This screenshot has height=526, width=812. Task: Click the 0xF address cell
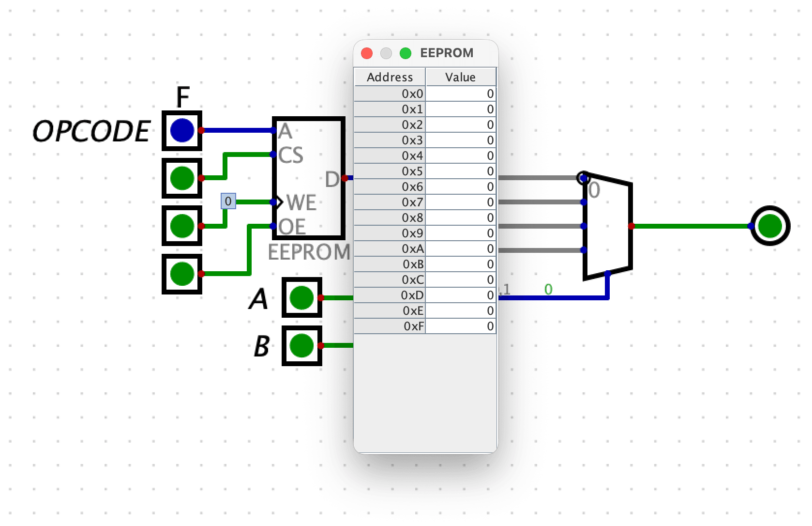390,326
